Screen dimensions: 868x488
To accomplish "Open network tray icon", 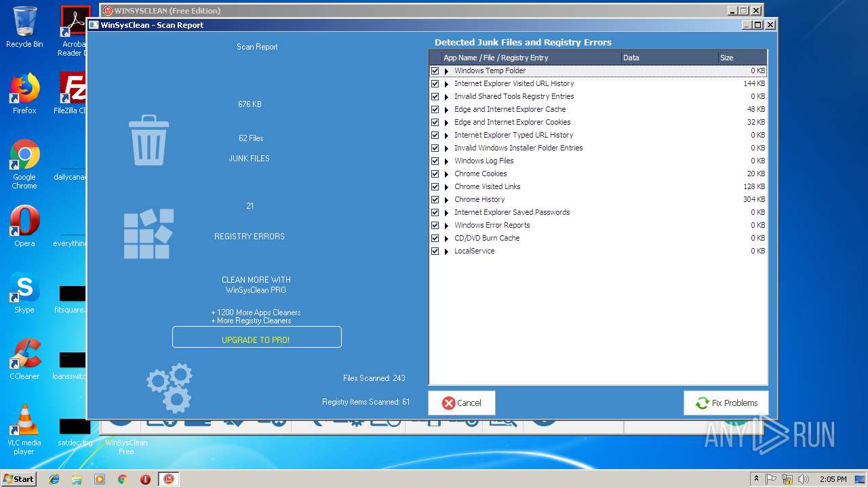I will pos(787,479).
